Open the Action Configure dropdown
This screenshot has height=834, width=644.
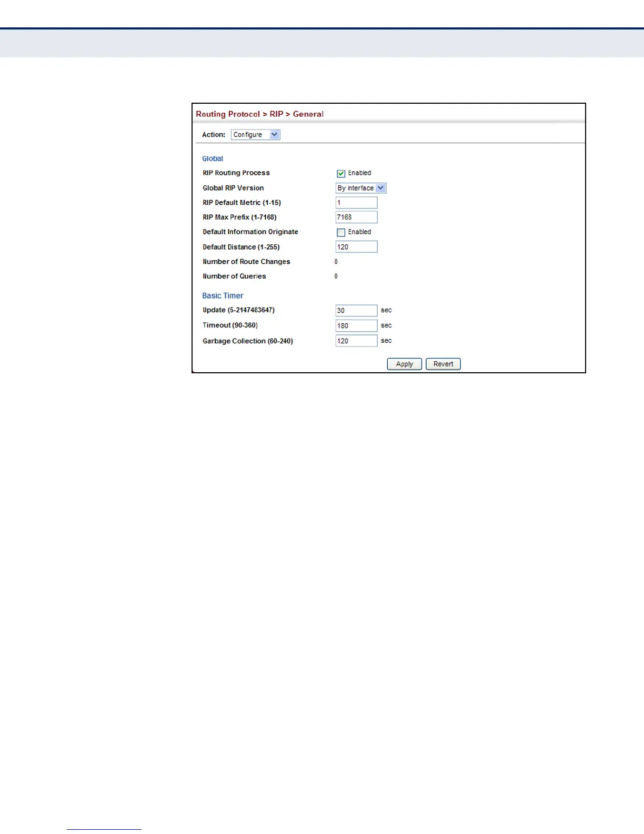pos(255,135)
